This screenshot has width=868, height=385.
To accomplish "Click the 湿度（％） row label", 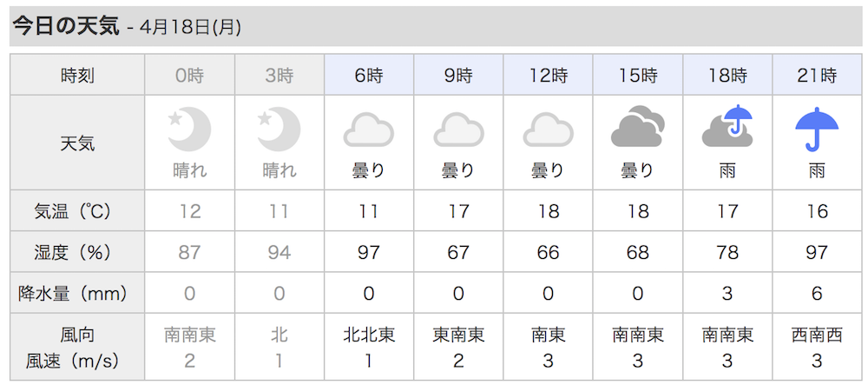I will 77,252.
